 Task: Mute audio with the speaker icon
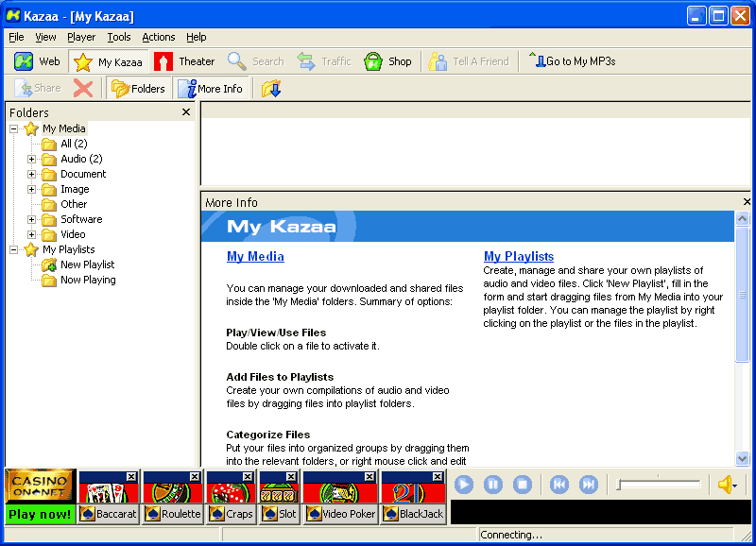[x=726, y=485]
